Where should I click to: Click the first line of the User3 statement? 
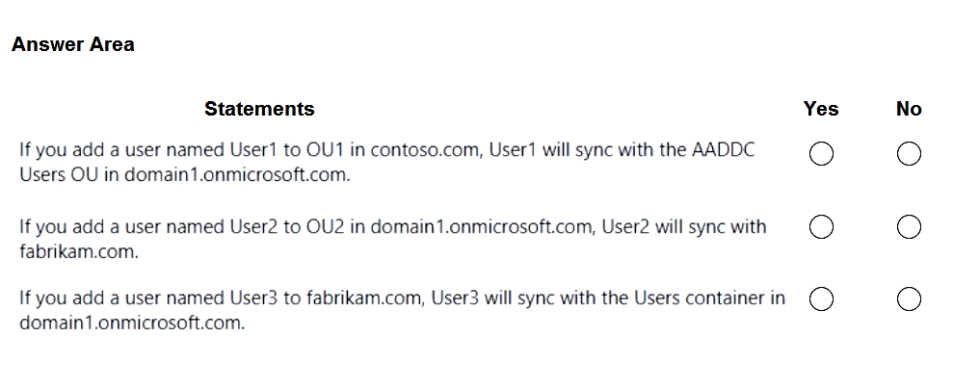point(402,298)
